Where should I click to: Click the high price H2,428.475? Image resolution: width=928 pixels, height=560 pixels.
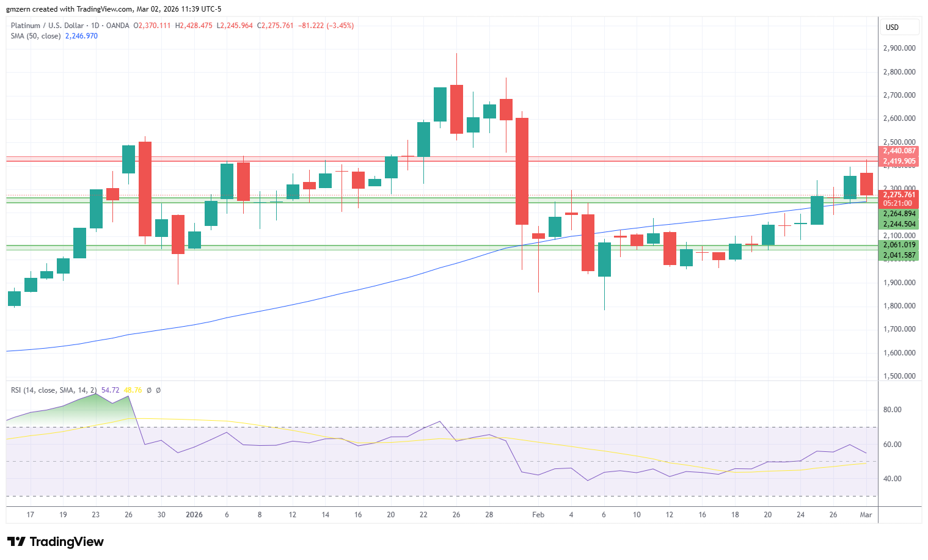coord(194,26)
